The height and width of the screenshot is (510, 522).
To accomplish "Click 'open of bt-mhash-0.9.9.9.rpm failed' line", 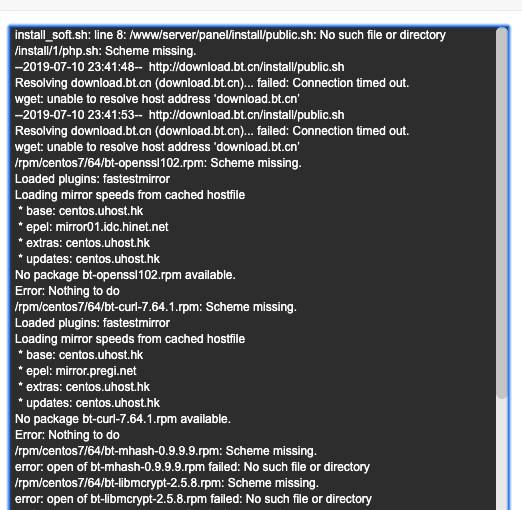I will (x=192, y=467).
